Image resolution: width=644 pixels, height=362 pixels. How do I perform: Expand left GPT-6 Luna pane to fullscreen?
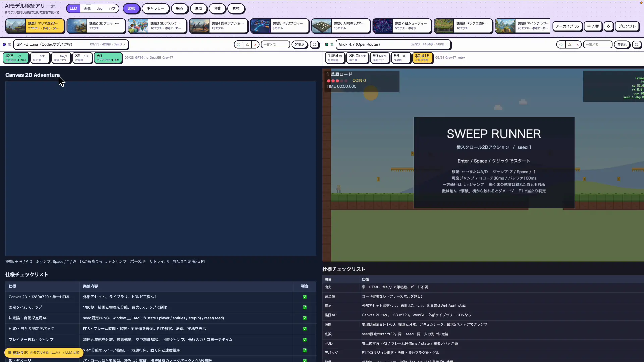(314, 44)
